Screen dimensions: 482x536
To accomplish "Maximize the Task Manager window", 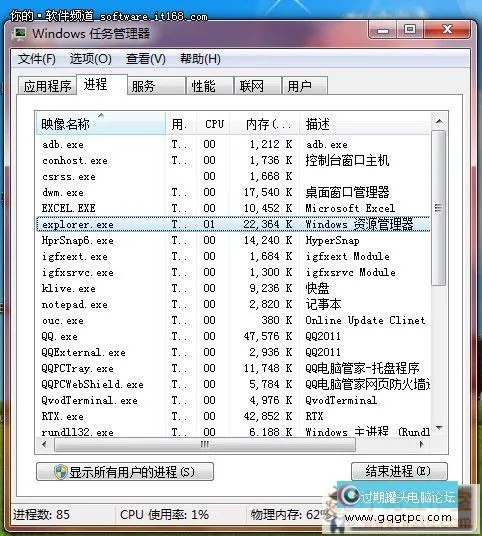I will pyautogui.click(x=410, y=30).
